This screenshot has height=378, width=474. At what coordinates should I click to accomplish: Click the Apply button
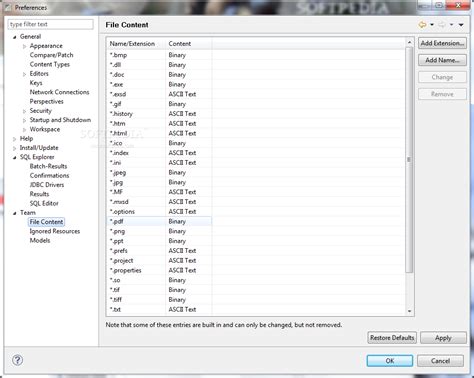pos(443,338)
